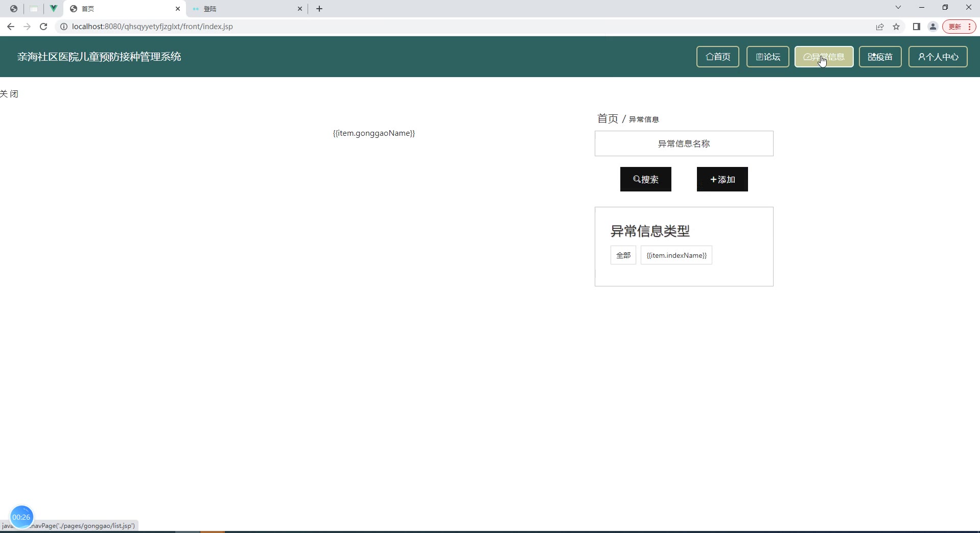Share this page icon
The image size is (980, 533).
coord(880,27)
